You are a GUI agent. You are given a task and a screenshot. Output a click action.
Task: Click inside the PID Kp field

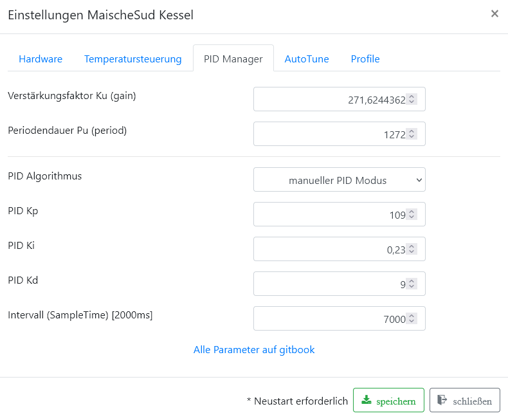328,215
